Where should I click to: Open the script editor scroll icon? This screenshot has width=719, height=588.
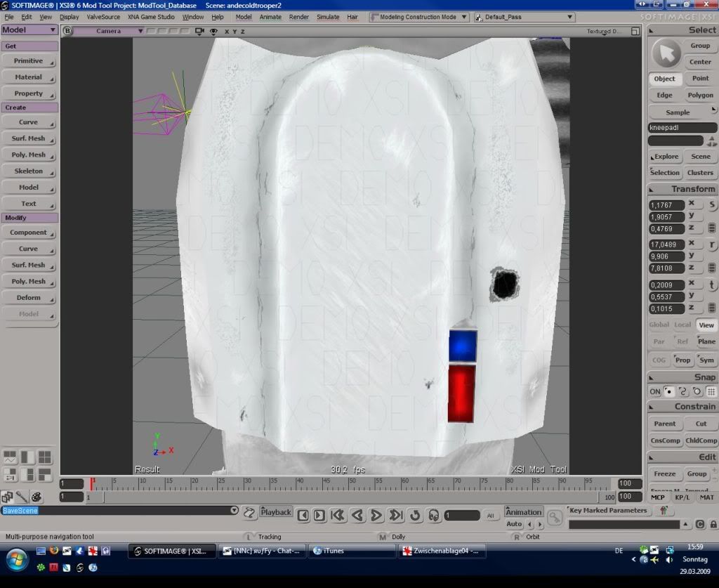point(249,514)
